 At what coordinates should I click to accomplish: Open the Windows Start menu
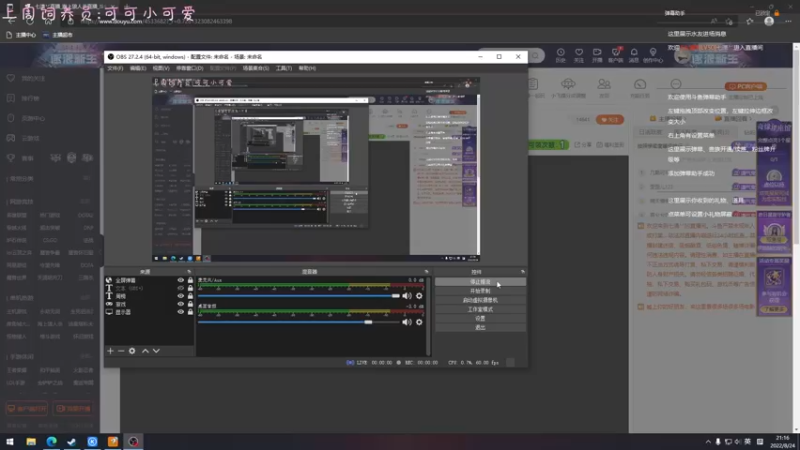tap(10, 442)
